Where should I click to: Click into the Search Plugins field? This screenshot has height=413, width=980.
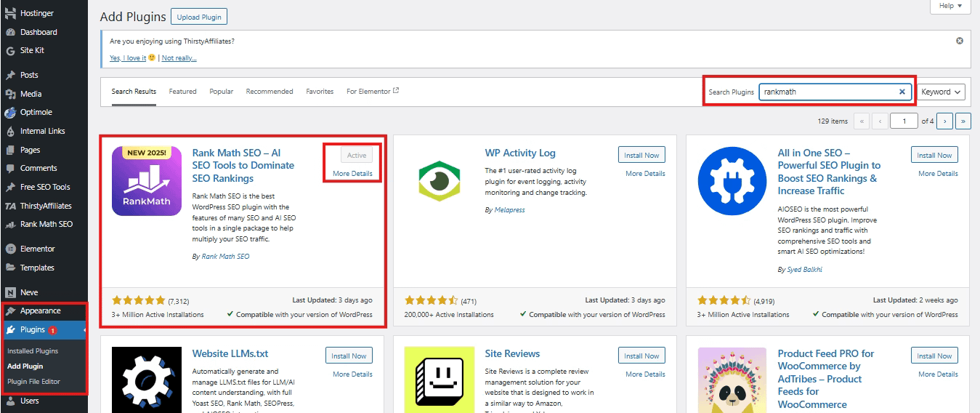click(828, 92)
